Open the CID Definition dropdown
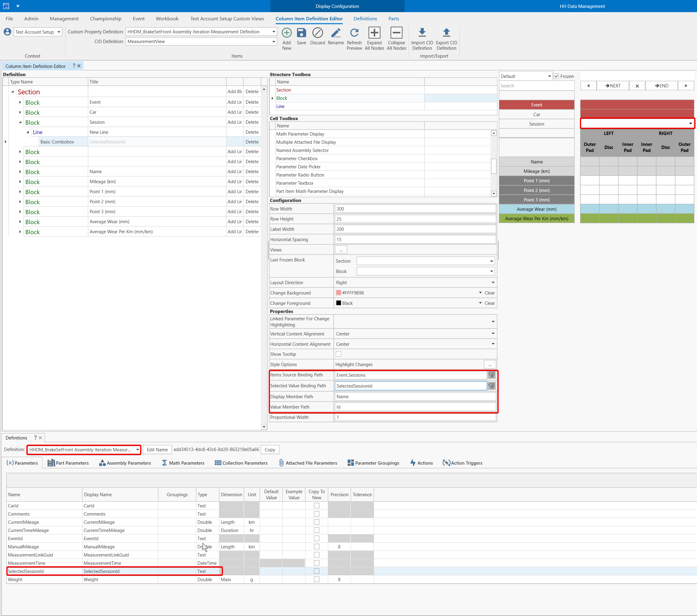This screenshot has width=697, height=616. [273, 42]
